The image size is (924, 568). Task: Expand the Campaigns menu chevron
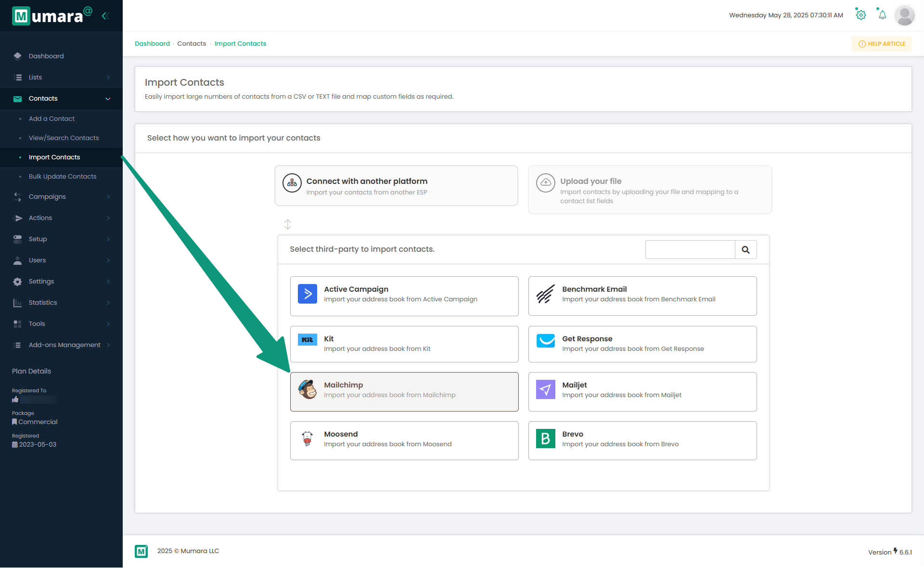(108, 197)
